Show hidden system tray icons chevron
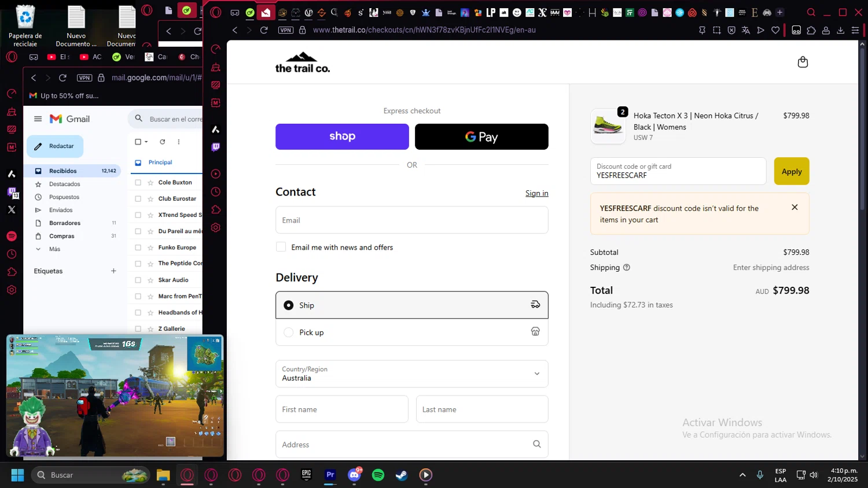868x488 pixels. (742, 475)
